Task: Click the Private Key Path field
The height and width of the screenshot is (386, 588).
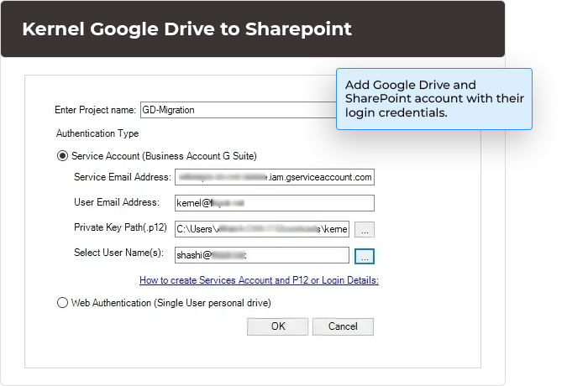Action: pyautogui.click(x=262, y=229)
